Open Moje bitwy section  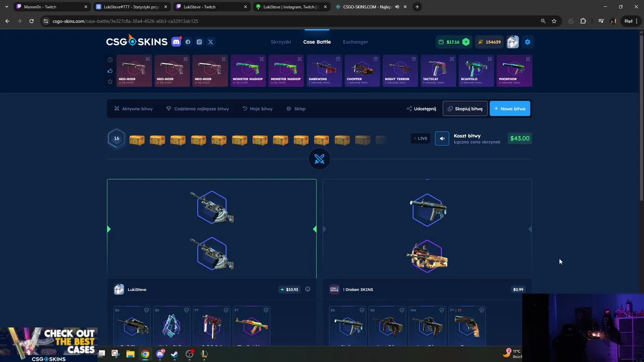257,109
